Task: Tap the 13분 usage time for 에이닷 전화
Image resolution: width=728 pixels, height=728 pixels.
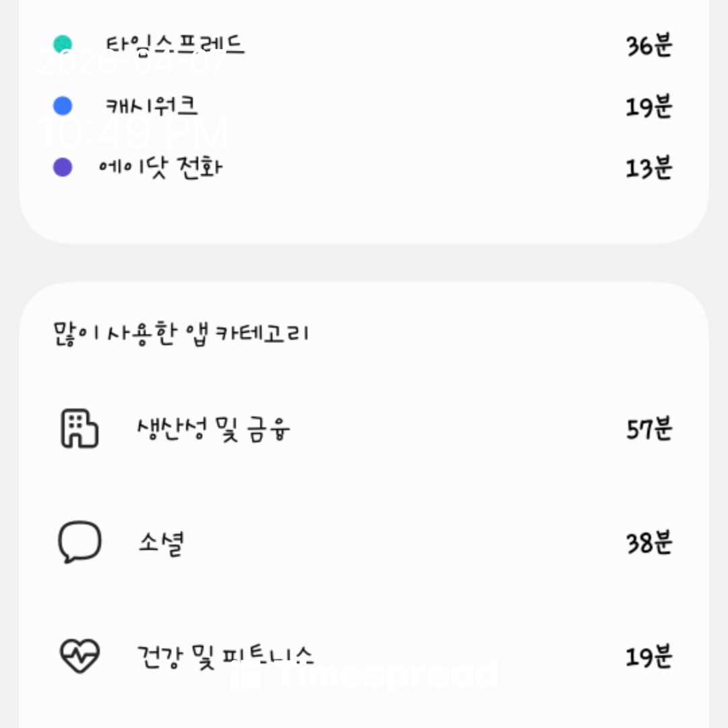Action: coord(648,168)
